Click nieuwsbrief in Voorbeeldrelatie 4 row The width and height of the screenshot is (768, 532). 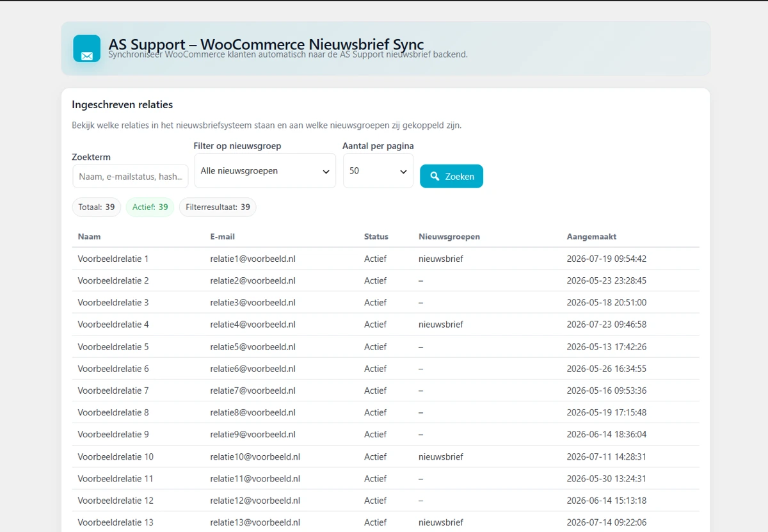(441, 324)
